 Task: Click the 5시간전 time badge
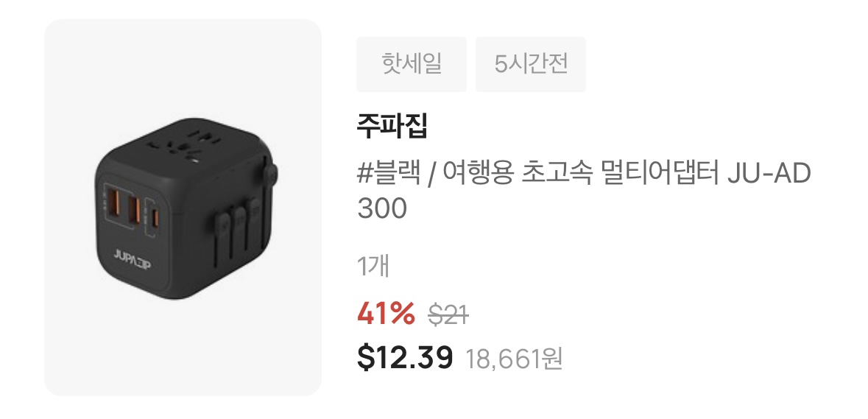[x=531, y=64]
